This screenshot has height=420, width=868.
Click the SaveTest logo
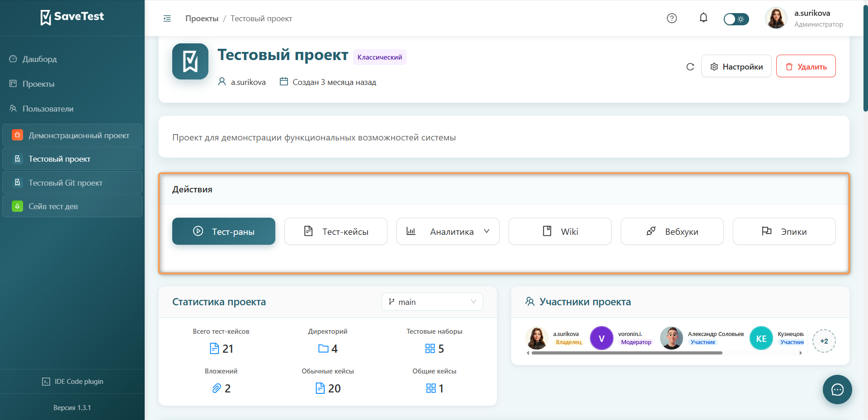click(x=72, y=17)
